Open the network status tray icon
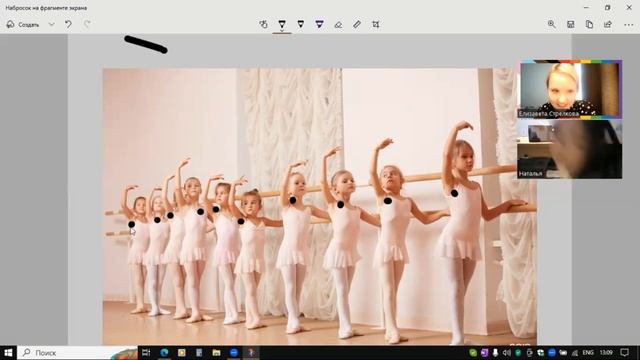The height and width of the screenshot is (360, 640). [575, 353]
